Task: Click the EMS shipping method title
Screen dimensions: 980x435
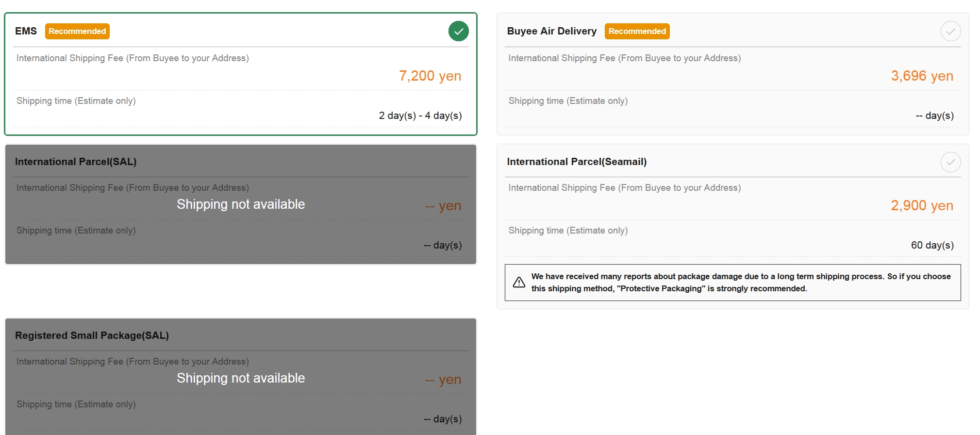Action: (x=26, y=31)
